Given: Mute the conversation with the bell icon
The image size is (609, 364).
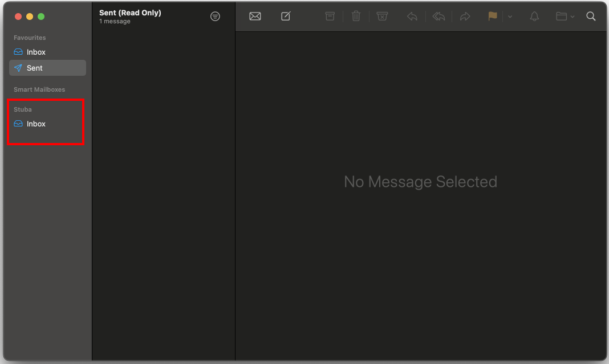Looking at the screenshot, I should click(534, 17).
